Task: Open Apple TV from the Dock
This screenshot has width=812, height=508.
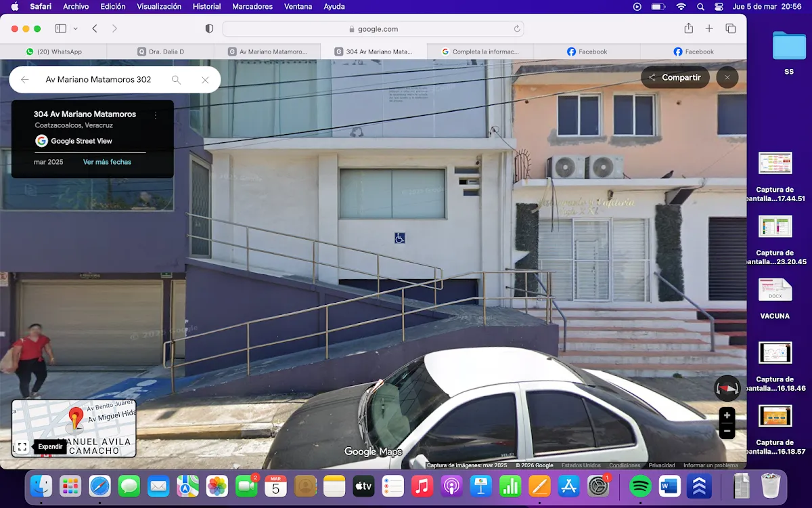Action: pos(363,486)
